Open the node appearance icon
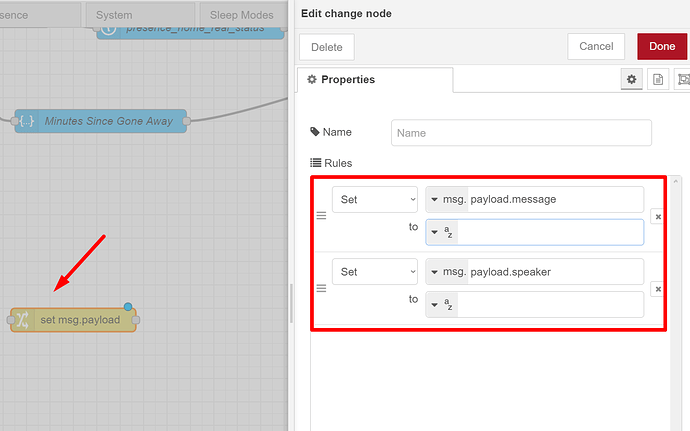 click(684, 79)
